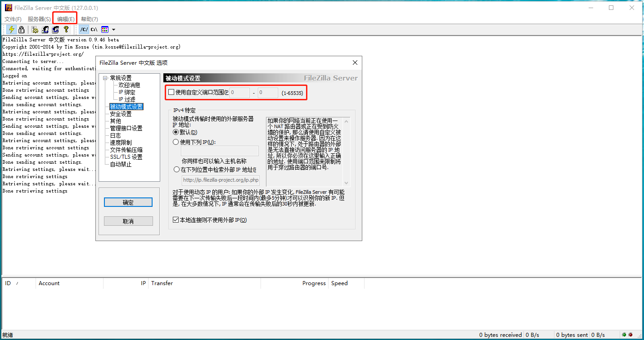The width and height of the screenshot is (644, 340).
Task: Uncheck 本地连接则不使用外部 IP(O)
Action: (x=176, y=220)
